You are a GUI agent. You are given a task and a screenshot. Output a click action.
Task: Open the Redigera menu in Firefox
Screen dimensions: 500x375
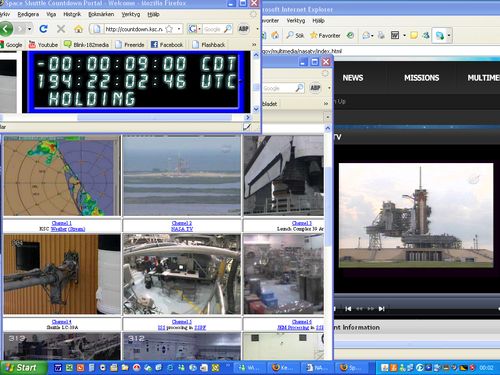[x=28, y=14]
